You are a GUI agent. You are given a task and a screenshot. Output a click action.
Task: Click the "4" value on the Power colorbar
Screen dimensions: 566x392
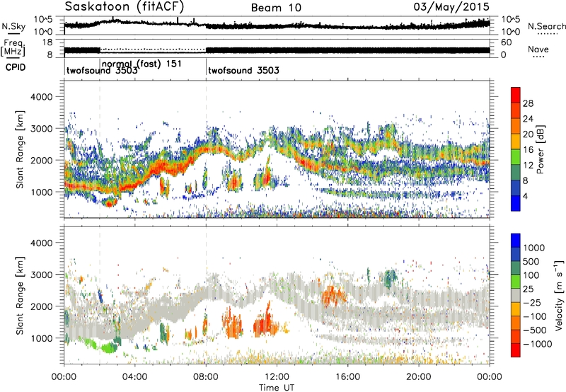[526, 197]
